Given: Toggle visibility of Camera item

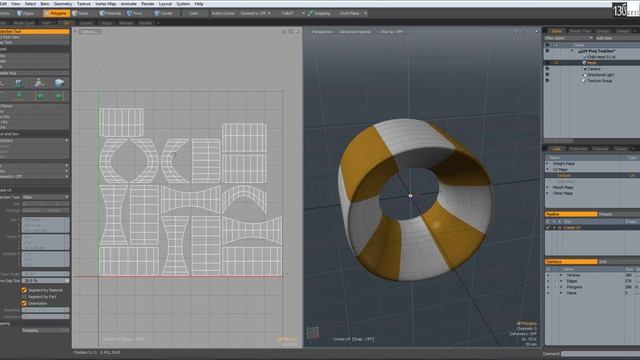Looking at the screenshot, I should coord(547,69).
